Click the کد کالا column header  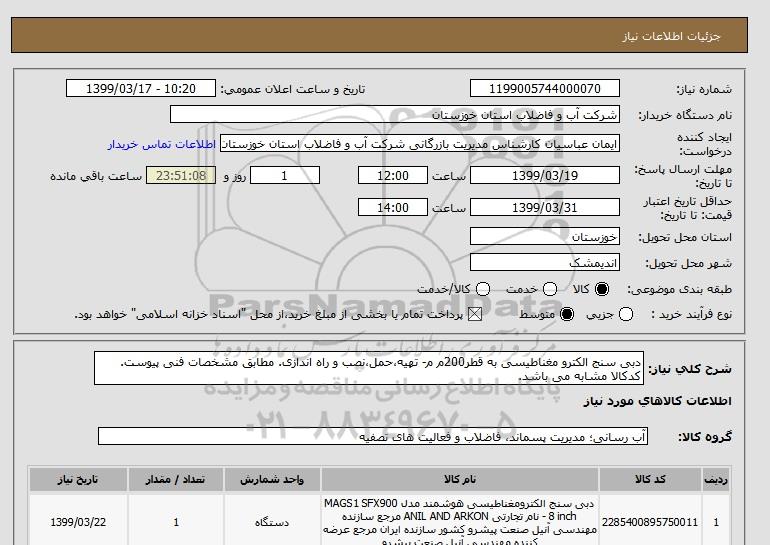[x=650, y=480]
